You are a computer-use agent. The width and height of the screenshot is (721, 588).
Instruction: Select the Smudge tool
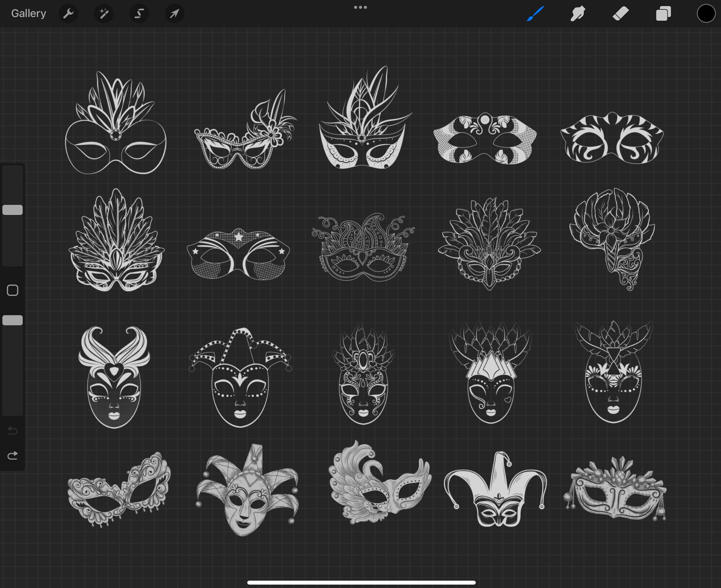(x=577, y=13)
